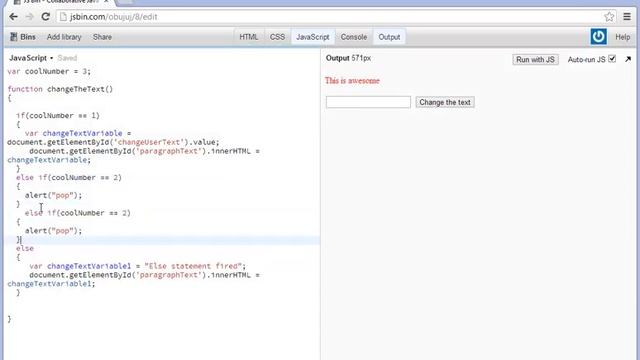The image size is (640, 360).
Task: Click the Change the text button
Action: [445, 102]
